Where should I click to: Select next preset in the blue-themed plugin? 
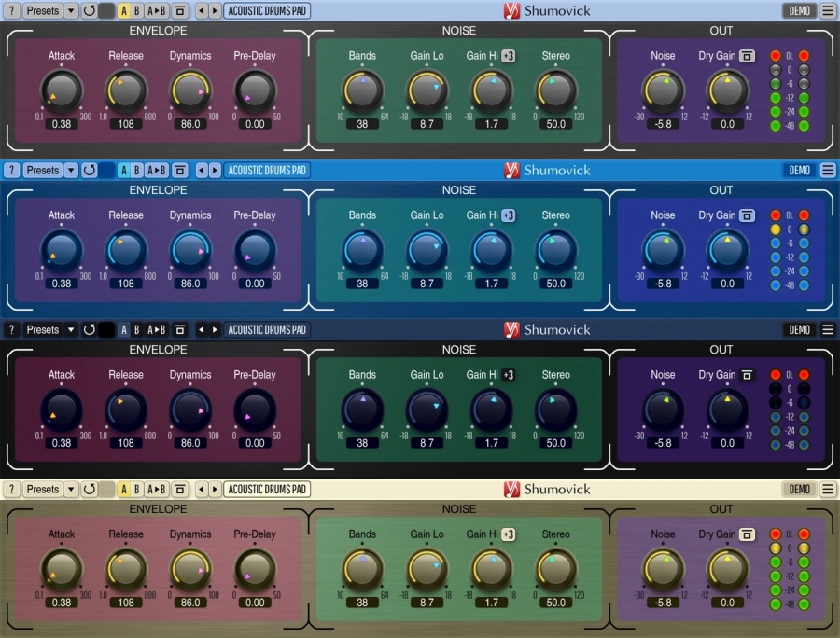click(215, 170)
